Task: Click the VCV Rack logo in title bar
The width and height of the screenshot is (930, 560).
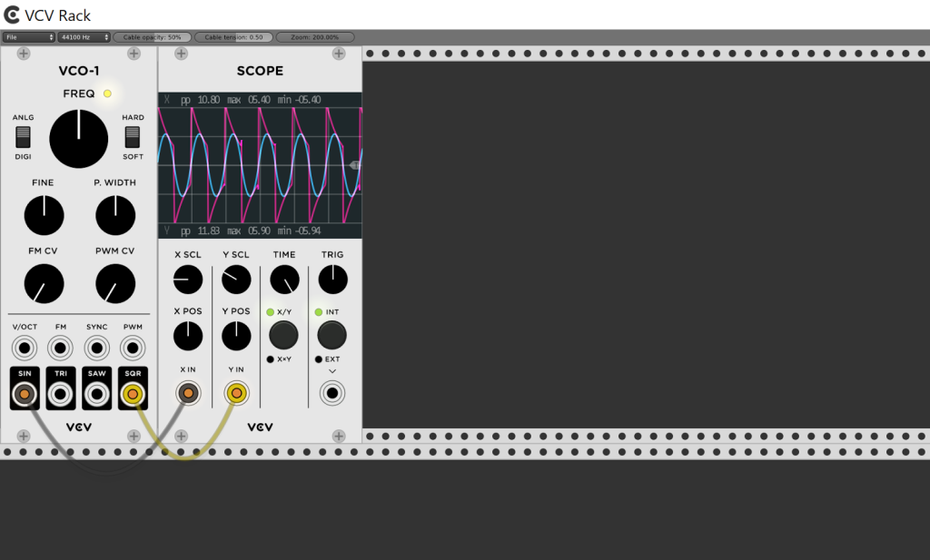Action: tap(12, 15)
